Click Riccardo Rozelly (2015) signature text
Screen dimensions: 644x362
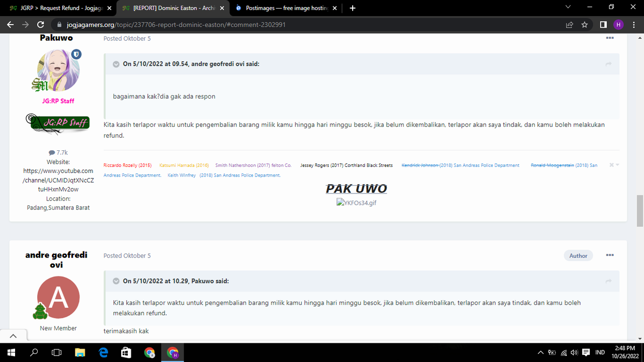pos(127,165)
